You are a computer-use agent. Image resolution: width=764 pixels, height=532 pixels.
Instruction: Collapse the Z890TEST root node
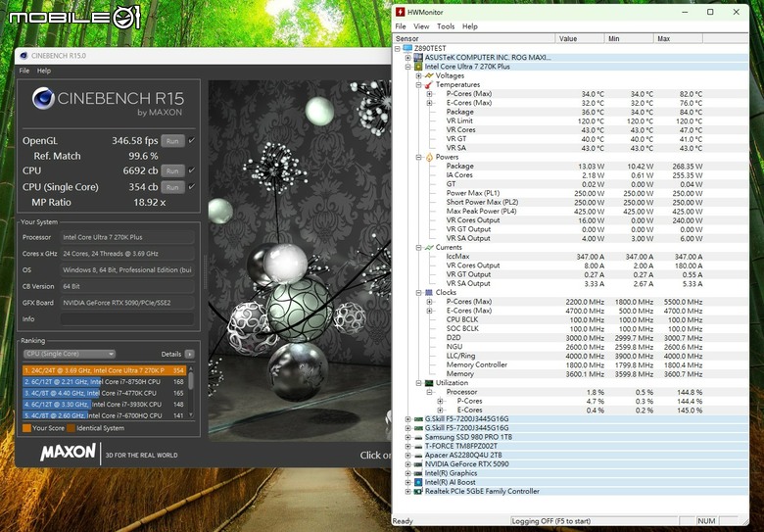[398, 48]
